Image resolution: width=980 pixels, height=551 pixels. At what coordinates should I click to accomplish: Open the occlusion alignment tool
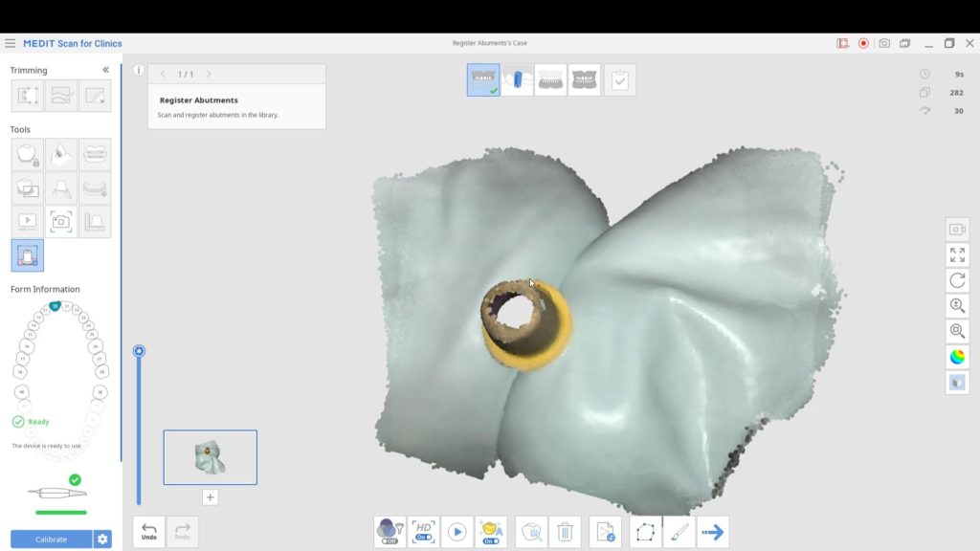click(x=95, y=154)
